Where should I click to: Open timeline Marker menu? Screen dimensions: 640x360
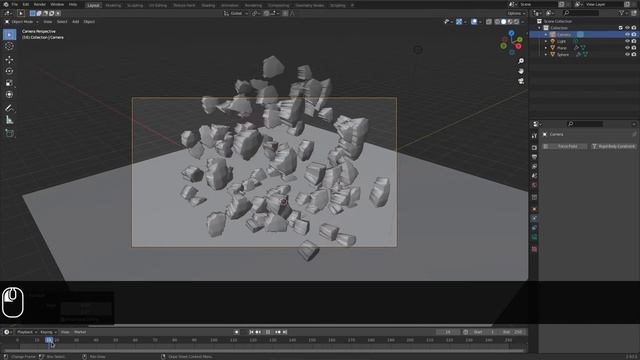point(80,332)
